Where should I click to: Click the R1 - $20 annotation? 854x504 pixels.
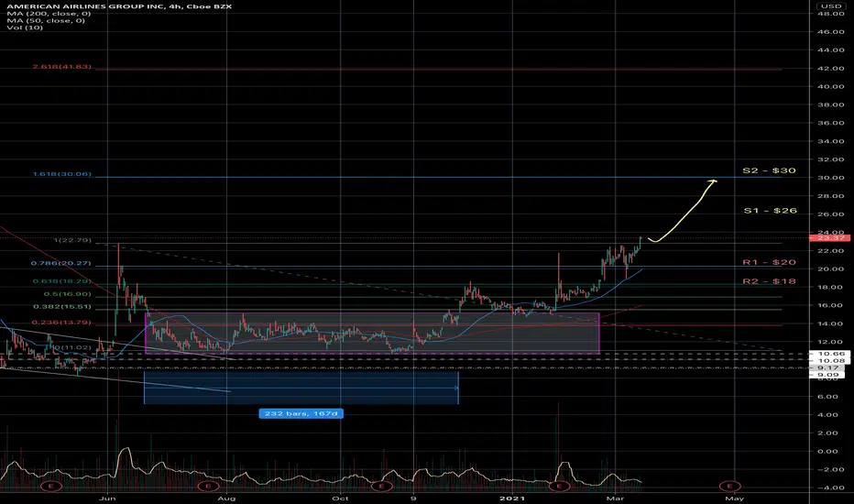769,262
